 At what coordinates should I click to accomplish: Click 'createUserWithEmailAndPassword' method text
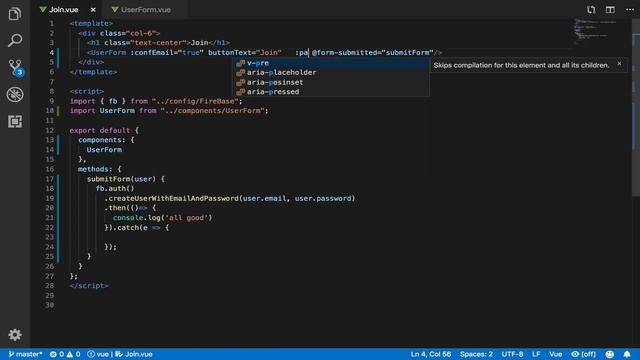click(173, 198)
